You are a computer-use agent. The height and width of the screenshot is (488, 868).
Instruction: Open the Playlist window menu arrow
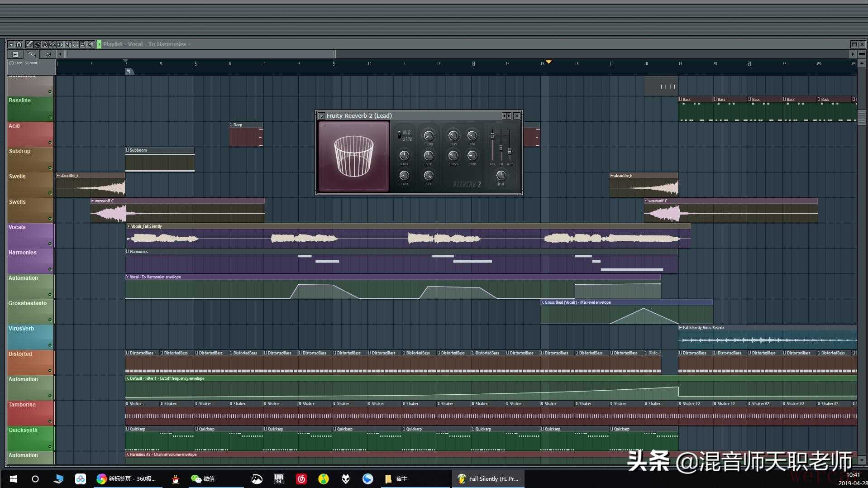[x=11, y=44]
